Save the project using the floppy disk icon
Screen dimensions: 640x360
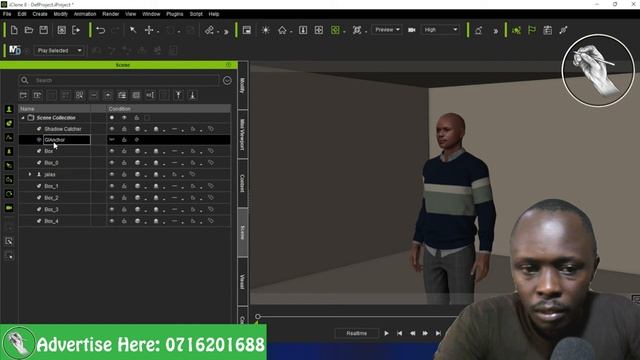click(44, 30)
